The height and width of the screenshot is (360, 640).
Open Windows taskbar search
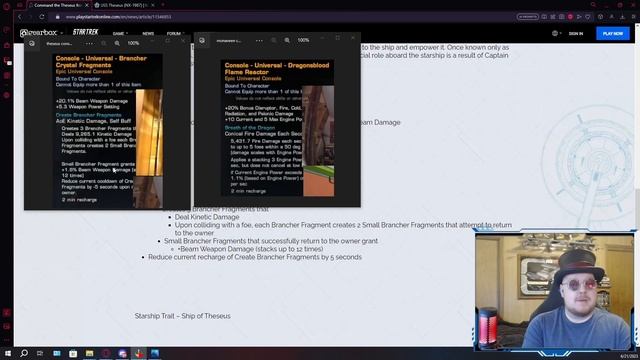pos(24,353)
